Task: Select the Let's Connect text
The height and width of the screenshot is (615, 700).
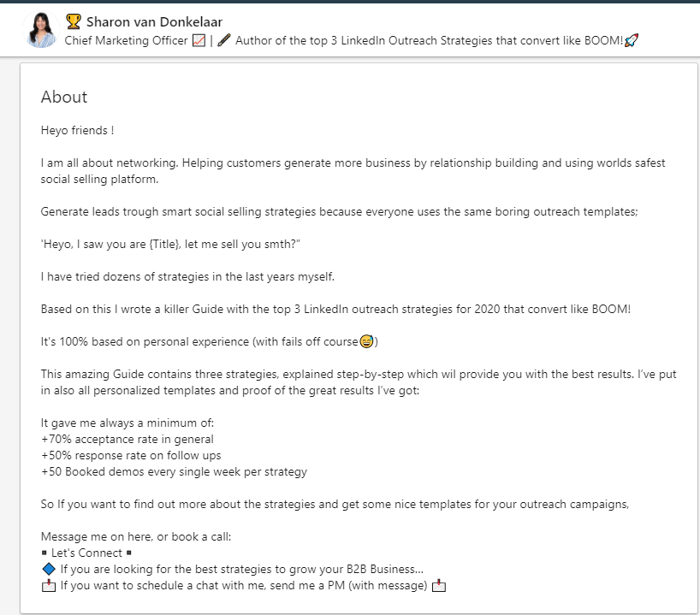Action: click(86, 553)
